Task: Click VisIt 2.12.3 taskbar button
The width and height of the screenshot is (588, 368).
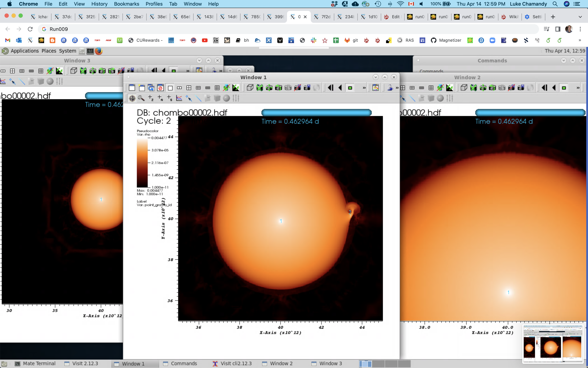Action: (x=81, y=363)
